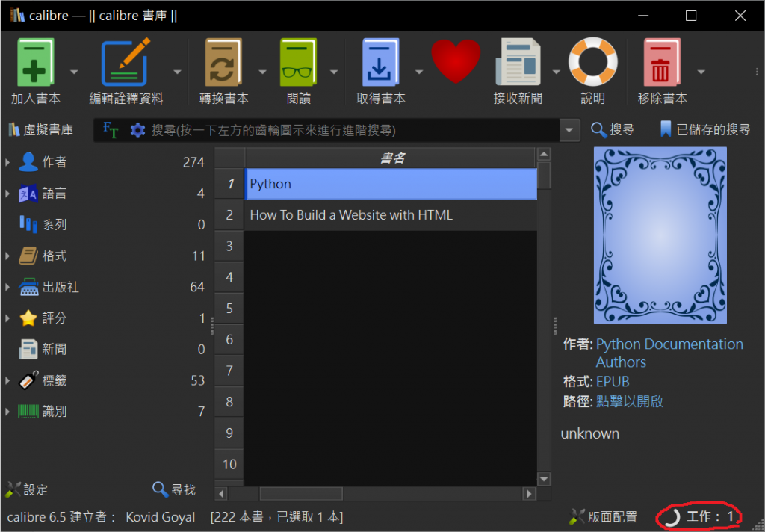This screenshot has height=532, width=765.
Task: Click row number 2 header
Action: point(229,215)
